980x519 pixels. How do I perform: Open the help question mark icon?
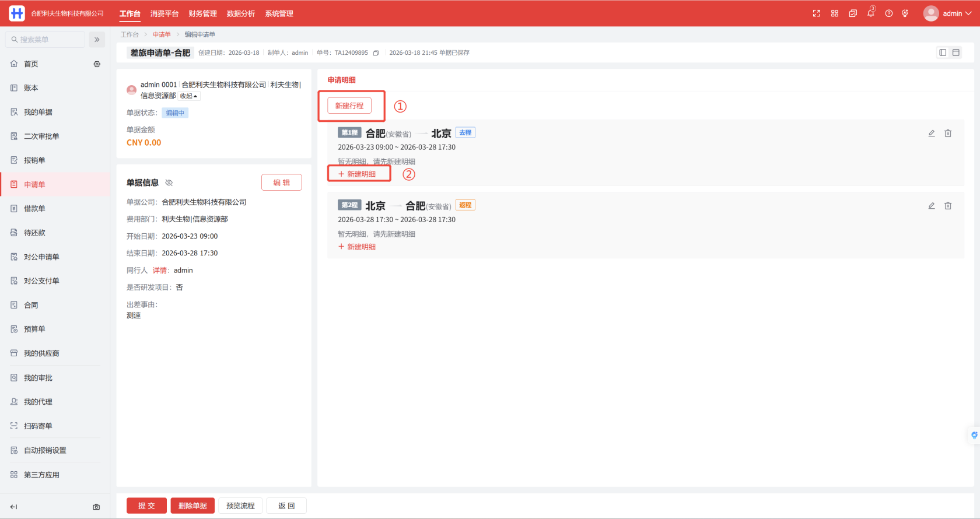[888, 13]
